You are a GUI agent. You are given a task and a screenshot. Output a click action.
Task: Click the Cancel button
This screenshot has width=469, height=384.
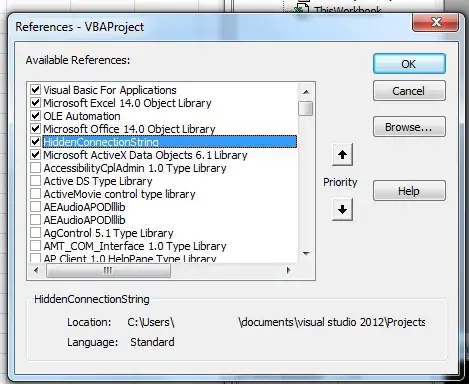tap(409, 91)
